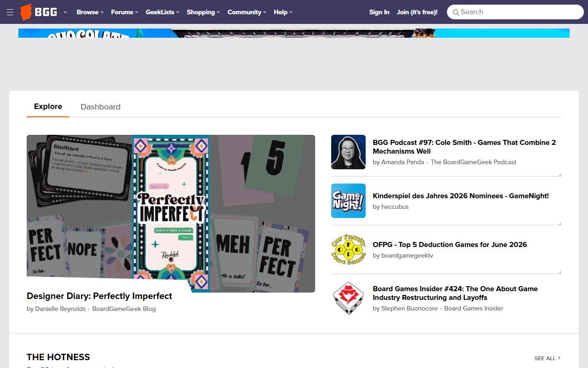Click the GameNight! logo thumbnail
588x368 pixels.
click(348, 201)
